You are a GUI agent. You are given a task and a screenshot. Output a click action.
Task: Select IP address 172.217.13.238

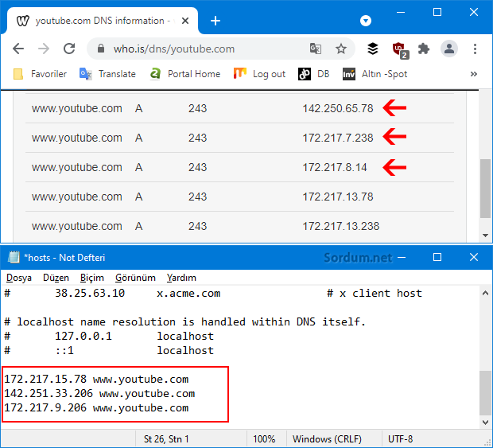(341, 226)
